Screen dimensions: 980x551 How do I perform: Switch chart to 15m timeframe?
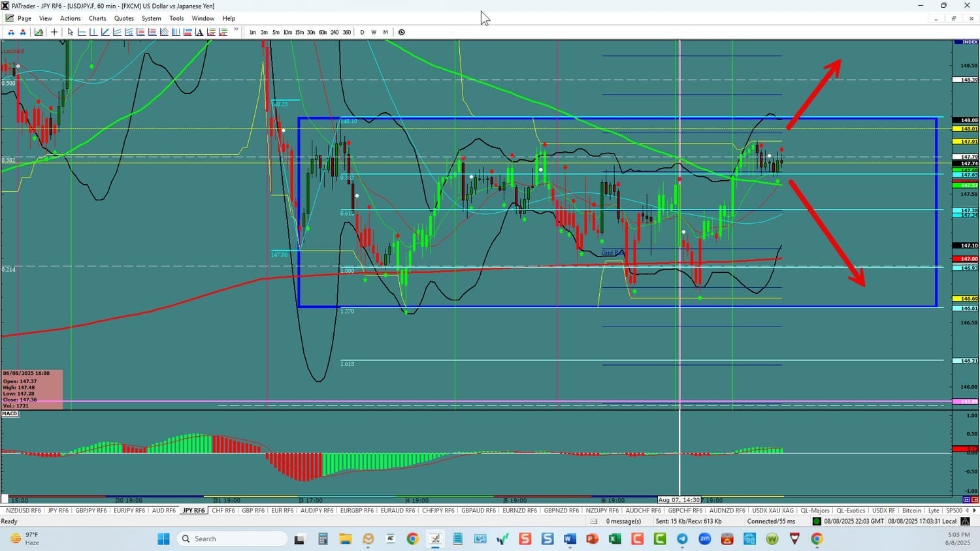(299, 32)
